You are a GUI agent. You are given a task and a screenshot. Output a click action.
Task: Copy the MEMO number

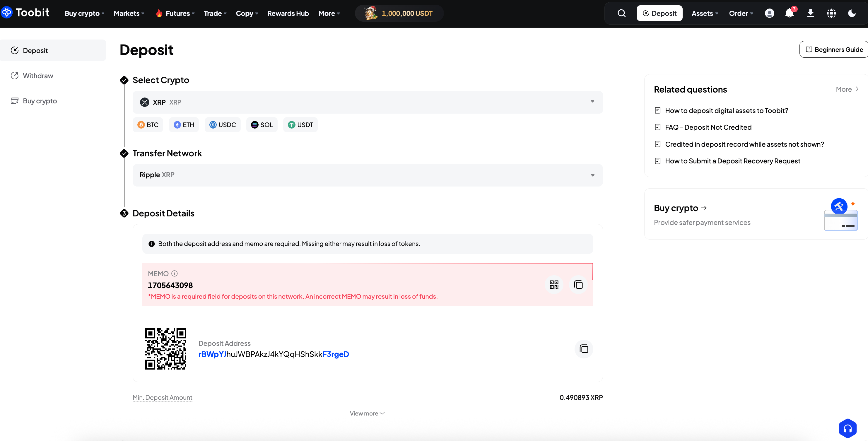coord(578,285)
